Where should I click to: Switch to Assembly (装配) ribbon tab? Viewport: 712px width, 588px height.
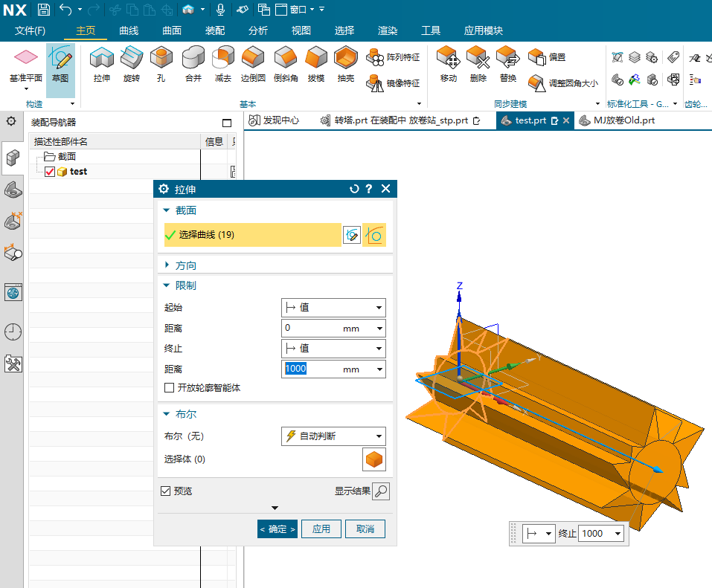click(x=215, y=30)
